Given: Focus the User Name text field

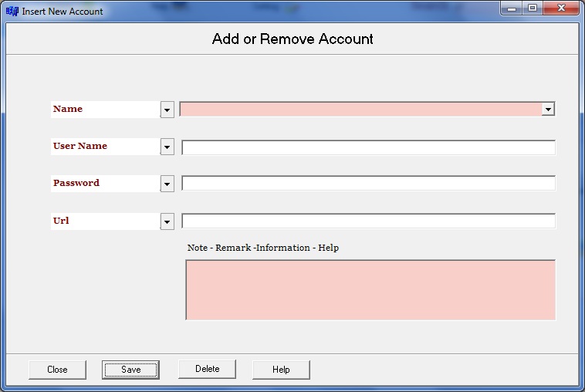Looking at the screenshot, I should coord(368,147).
